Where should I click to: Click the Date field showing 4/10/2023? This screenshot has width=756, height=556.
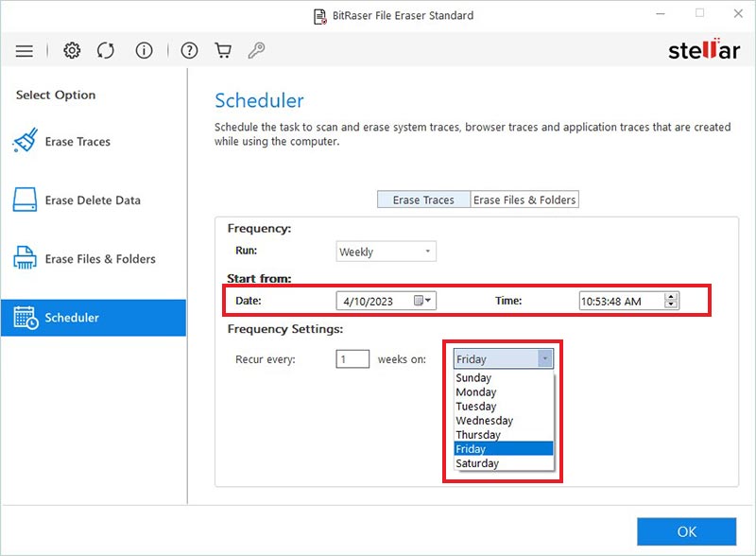pos(386,301)
